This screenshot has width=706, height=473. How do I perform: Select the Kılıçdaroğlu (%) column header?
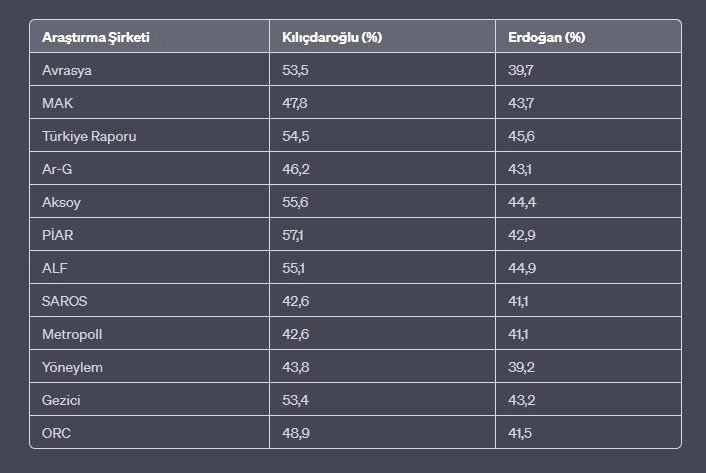[x=382, y=36]
